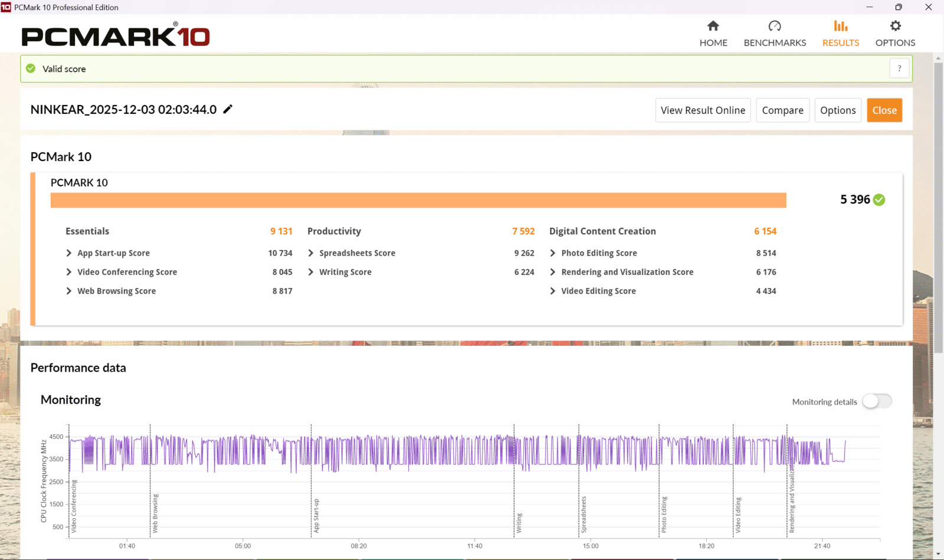
Task: Click the Results bar chart icon
Action: pos(840,26)
